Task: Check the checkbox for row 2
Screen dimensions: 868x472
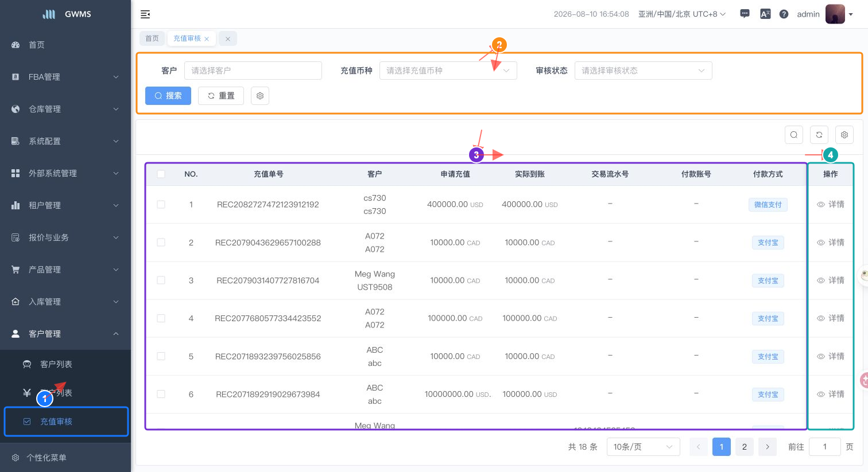Action: 161,243
